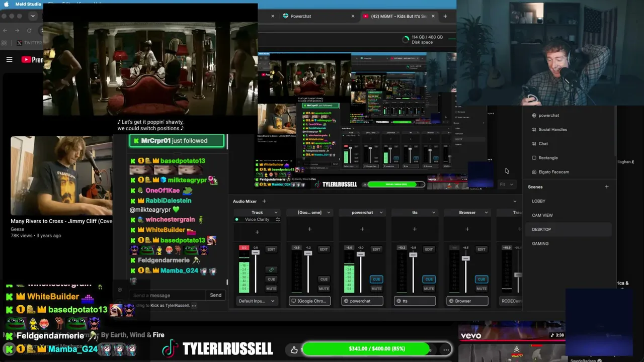
Task: Click the tts channel volume fader
Action: pos(413,255)
